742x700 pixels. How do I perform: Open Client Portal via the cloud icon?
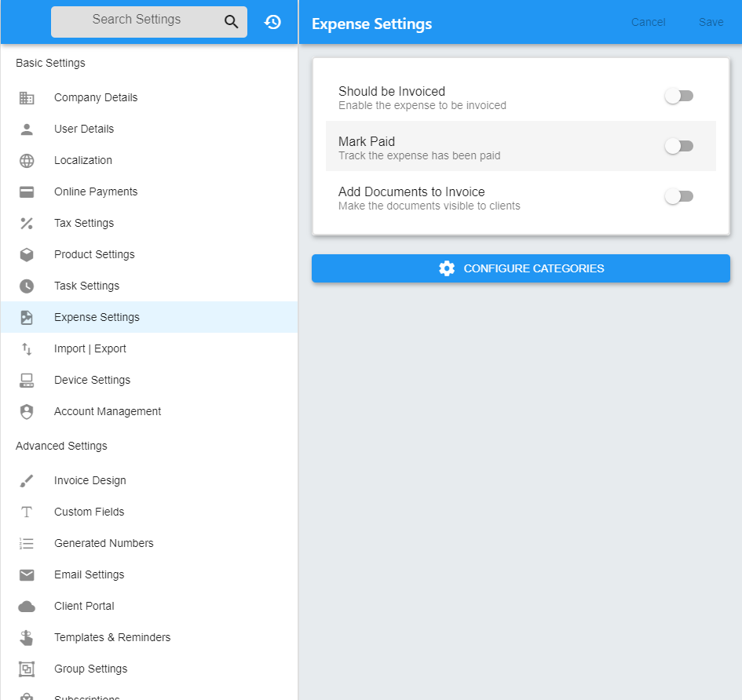pos(27,606)
